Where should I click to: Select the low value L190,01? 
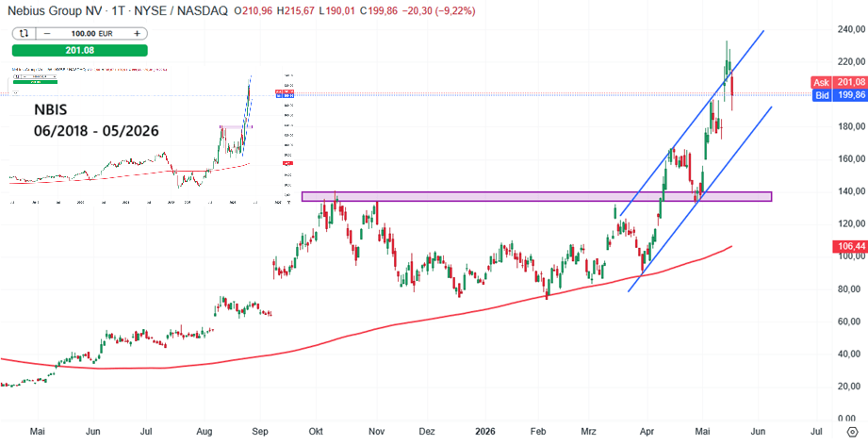coord(338,11)
